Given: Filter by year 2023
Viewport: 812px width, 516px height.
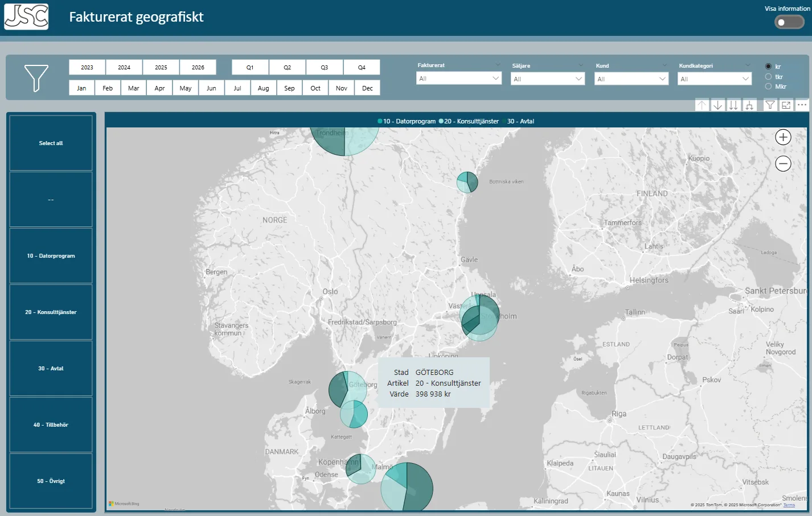Looking at the screenshot, I should click(x=87, y=67).
